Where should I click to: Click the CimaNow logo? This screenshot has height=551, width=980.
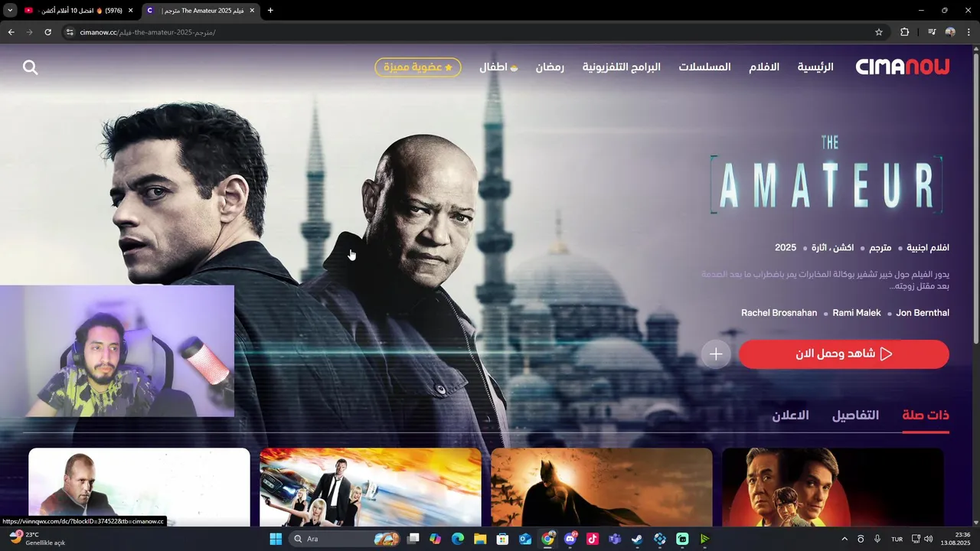pyautogui.click(x=902, y=67)
